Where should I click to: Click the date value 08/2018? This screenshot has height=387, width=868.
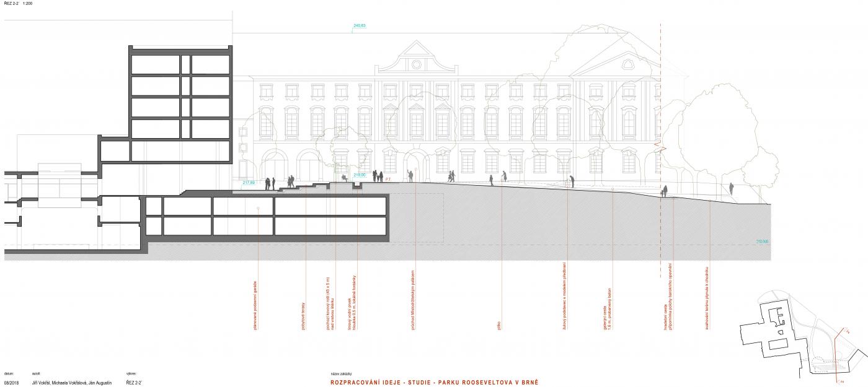click(x=12, y=383)
